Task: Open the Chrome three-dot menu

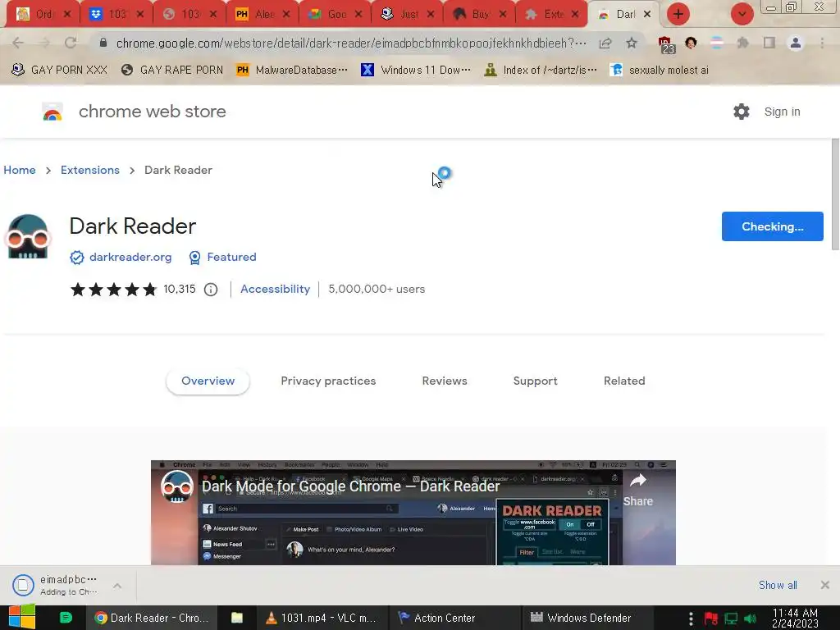Action: (822, 43)
